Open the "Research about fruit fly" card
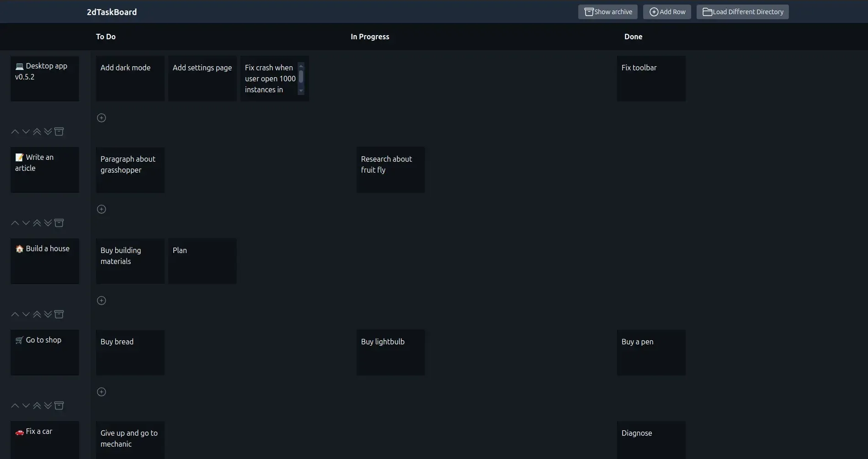The width and height of the screenshot is (868, 459). pyautogui.click(x=390, y=169)
